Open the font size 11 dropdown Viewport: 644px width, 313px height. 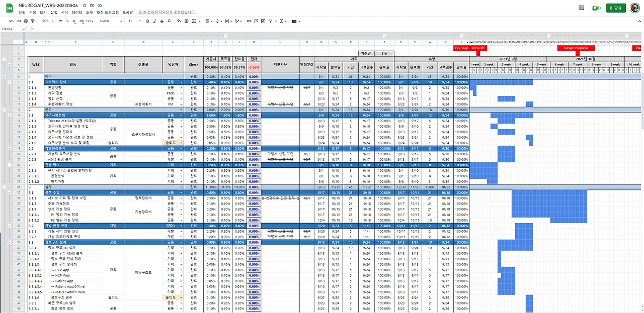[x=135, y=21]
